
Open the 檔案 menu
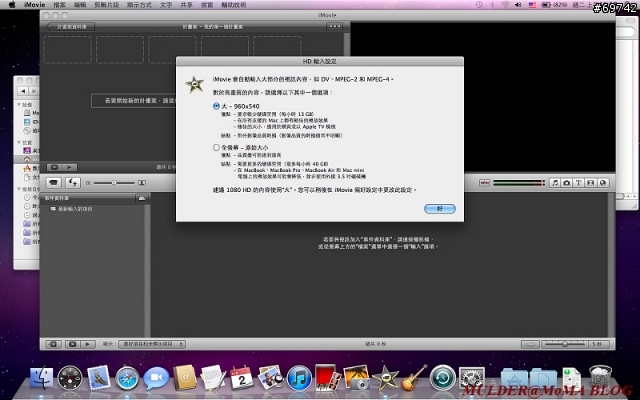[x=60, y=5]
